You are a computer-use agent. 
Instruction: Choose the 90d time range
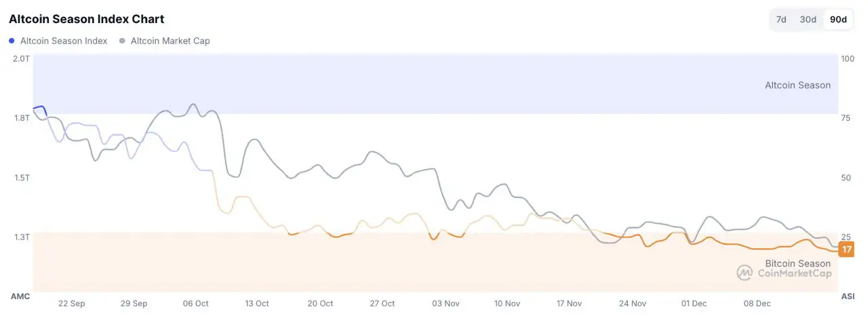(839, 20)
